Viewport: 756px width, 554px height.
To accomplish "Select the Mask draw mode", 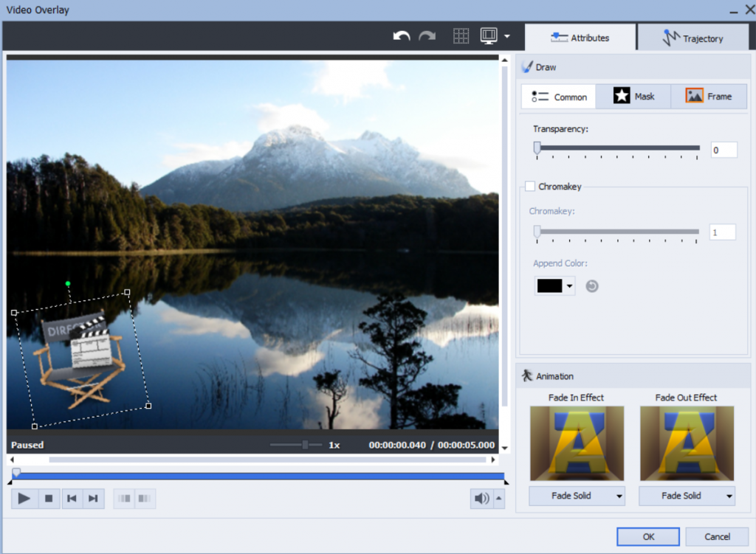I will (x=633, y=97).
